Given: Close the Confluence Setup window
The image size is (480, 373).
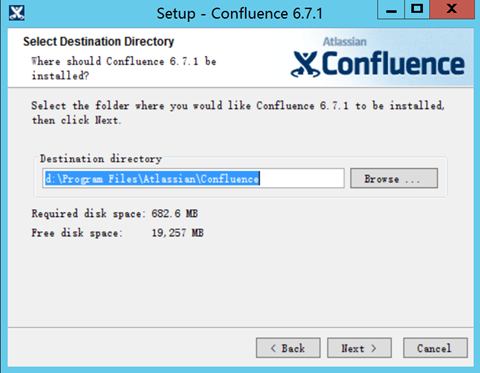Looking at the screenshot, I should click(452, 10).
